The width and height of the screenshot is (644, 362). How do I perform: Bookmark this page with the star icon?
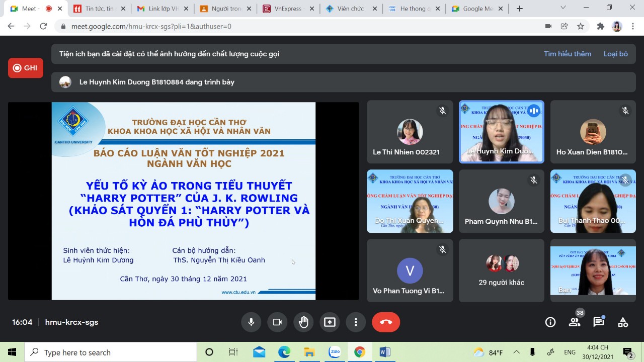click(581, 26)
